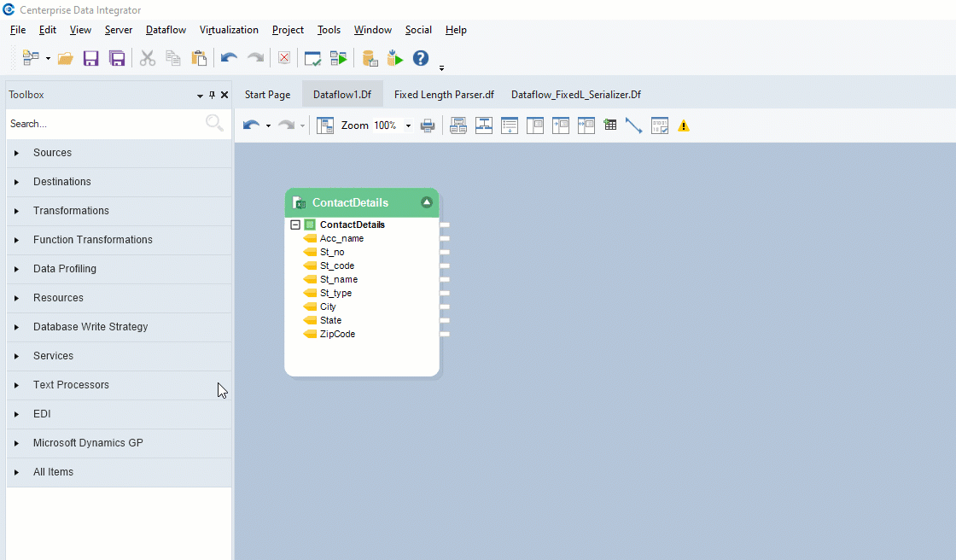The image size is (956, 560).
Task: Click the City field output port
Action: [x=444, y=306]
